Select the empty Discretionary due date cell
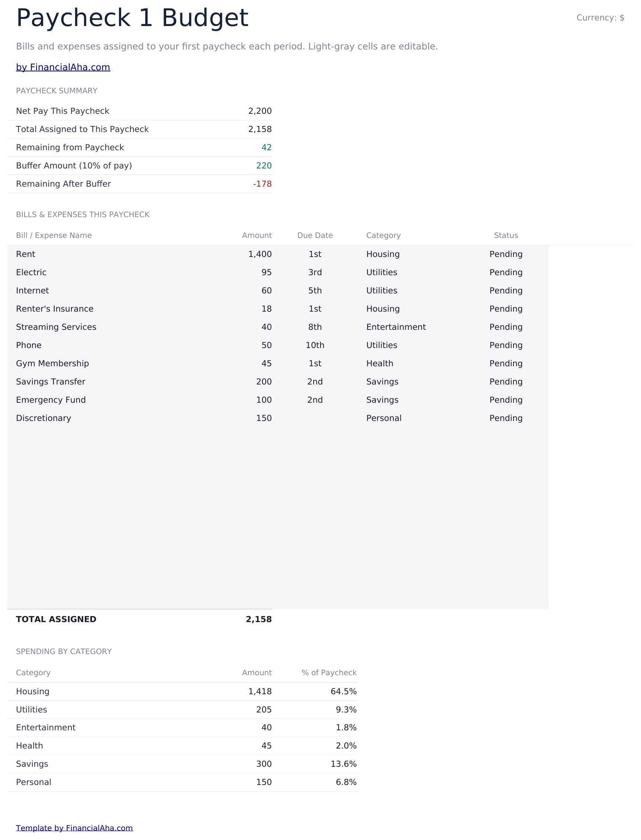Image resolution: width=641 pixels, height=840 pixels. coord(315,418)
